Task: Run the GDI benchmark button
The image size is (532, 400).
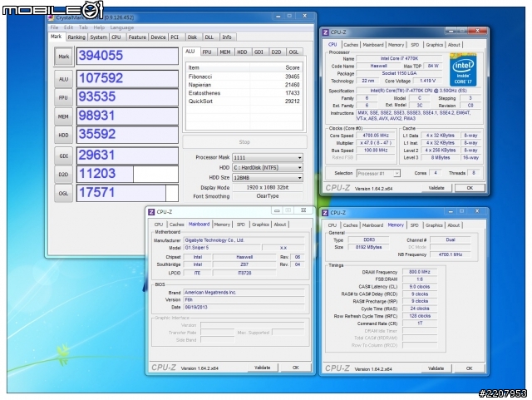Action: (x=63, y=156)
